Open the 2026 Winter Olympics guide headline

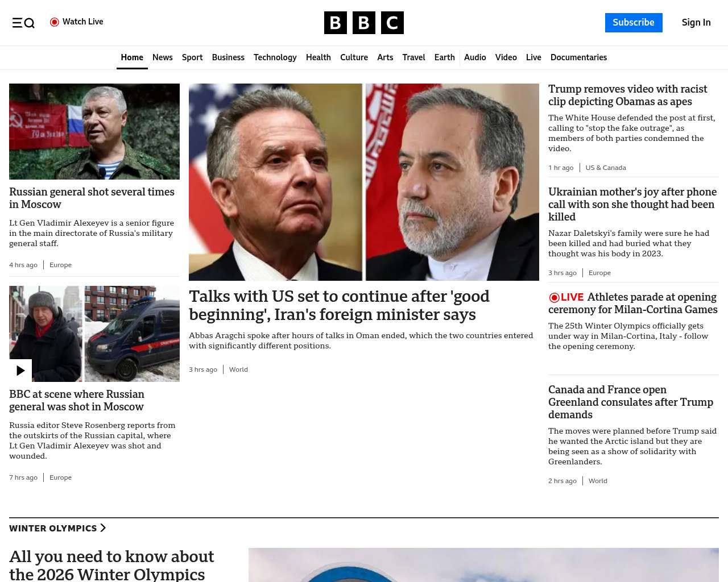pyautogui.click(x=111, y=565)
